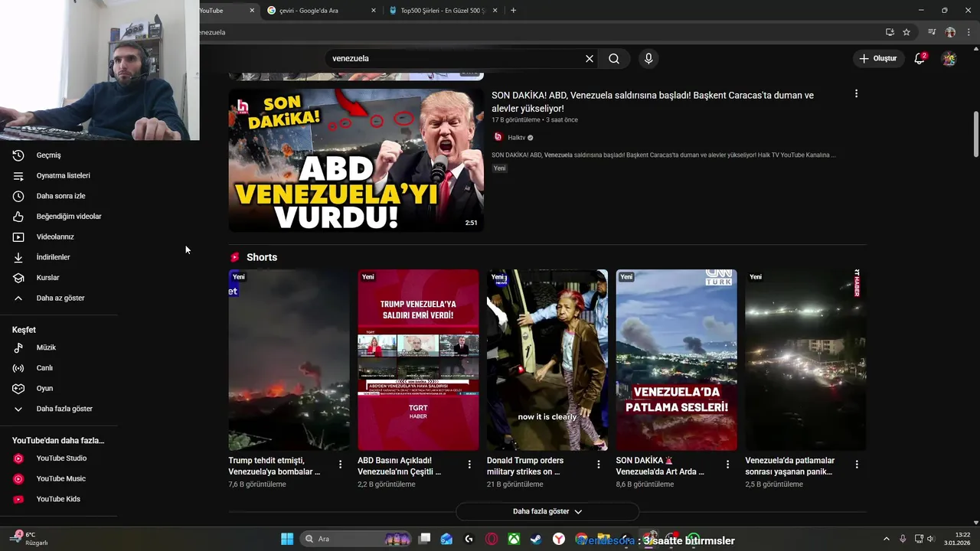
Task: Click install app icon in address bar
Action: click(x=890, y=32)
